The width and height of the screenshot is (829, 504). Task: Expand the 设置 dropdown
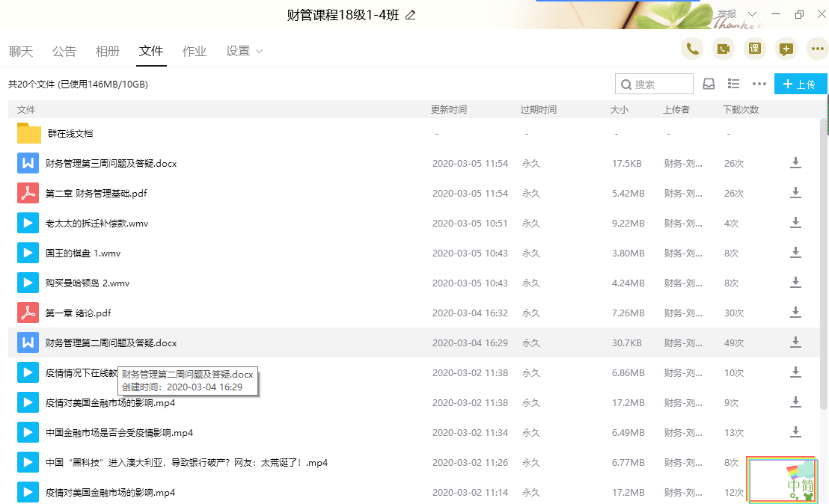tap(244, 52)
